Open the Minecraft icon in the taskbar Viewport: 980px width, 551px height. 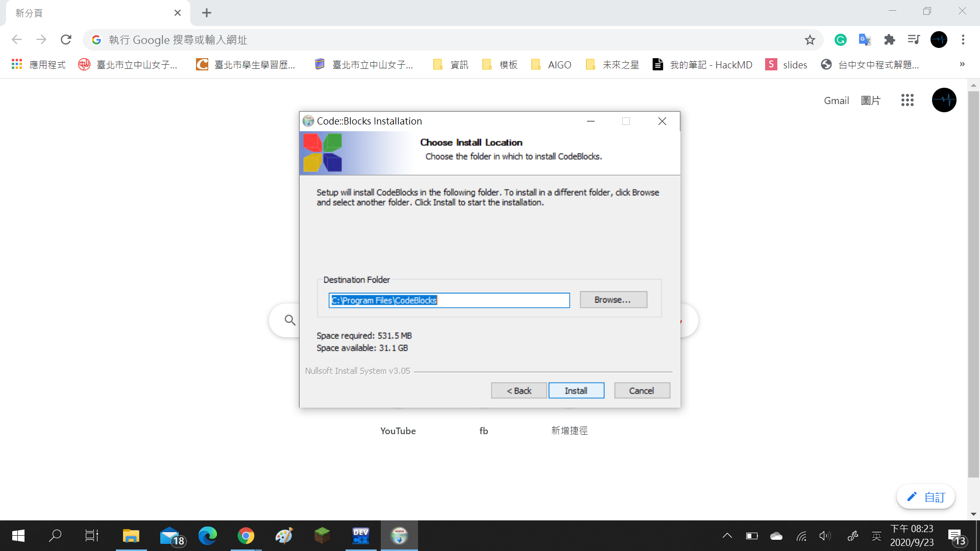coord(322,536)
